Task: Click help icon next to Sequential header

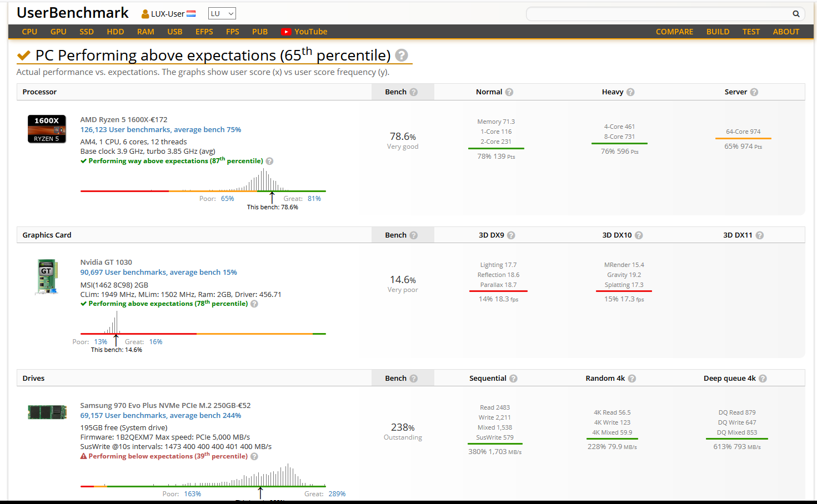Action: pos(513,379)
